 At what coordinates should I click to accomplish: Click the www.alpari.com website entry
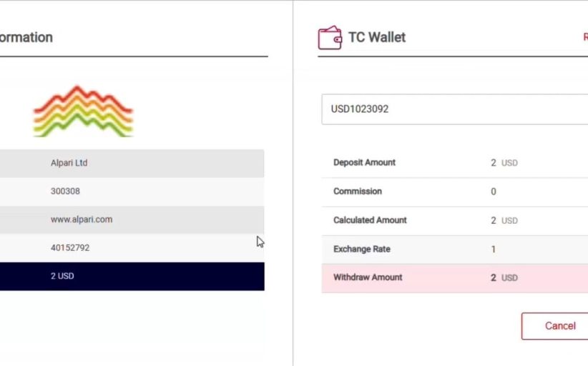(82, 219)
